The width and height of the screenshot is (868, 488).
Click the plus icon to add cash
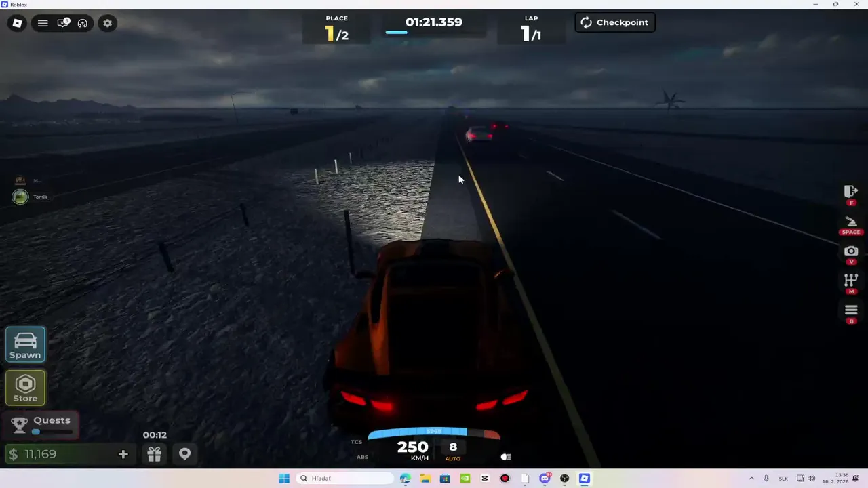click(123, 454)
